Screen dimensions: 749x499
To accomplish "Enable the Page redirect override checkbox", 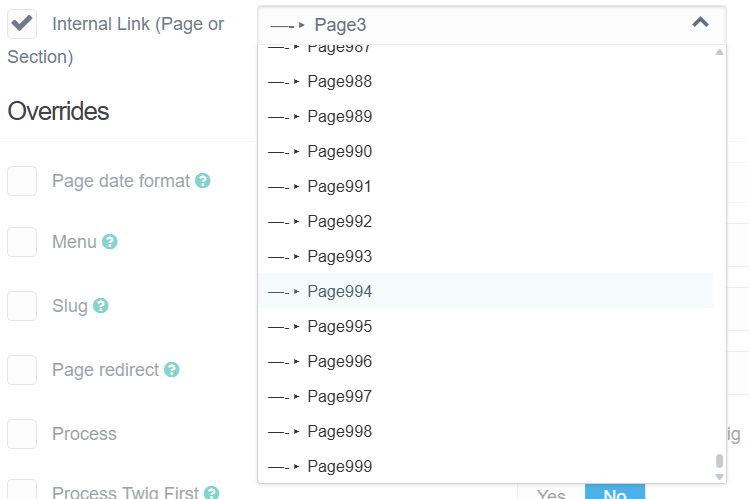I will [22, 370].
